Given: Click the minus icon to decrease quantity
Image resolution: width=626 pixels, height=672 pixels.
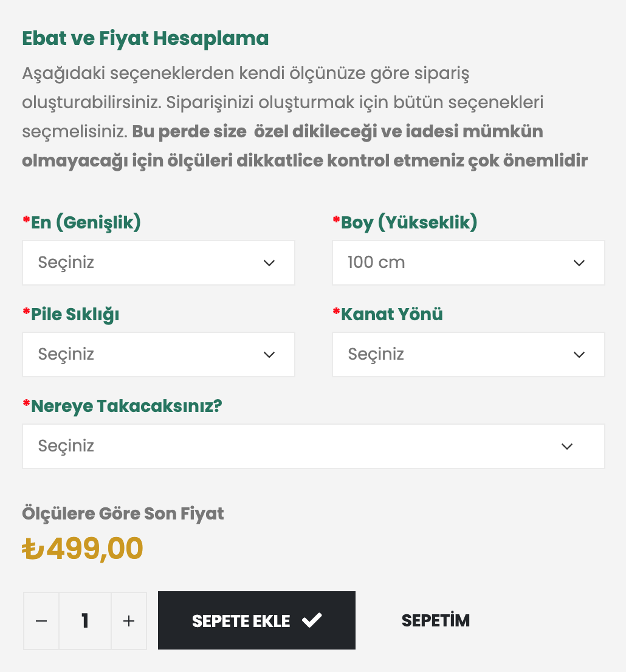Looking at the screenshot, I should (x=41, y=620).
